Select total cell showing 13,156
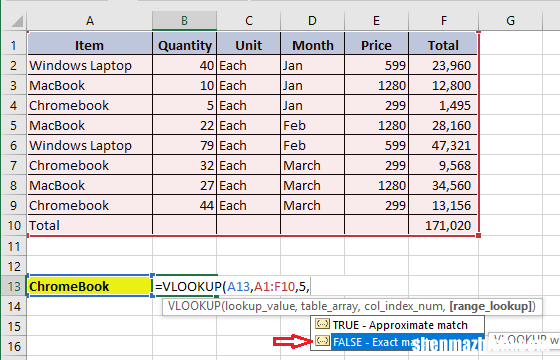 click(x=443, y=205)
